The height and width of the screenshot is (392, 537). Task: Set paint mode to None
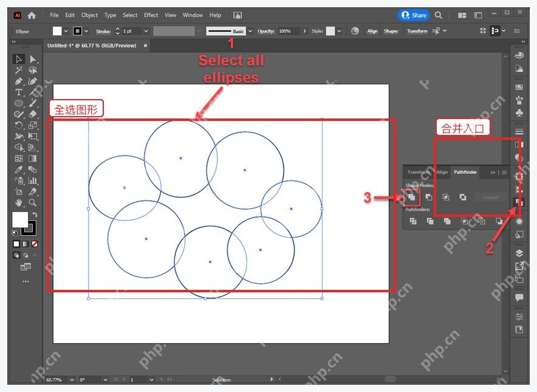click(x=35, y=244)
